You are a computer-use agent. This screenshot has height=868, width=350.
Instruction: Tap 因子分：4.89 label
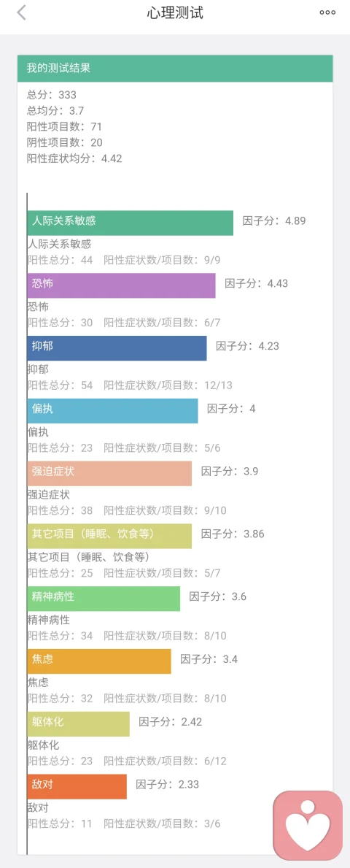click(273, 220)
